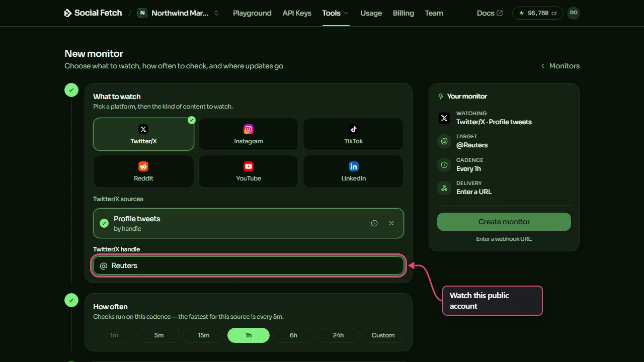Choose the Custom cadence option
644x362 pixels.
click(383, 335)
